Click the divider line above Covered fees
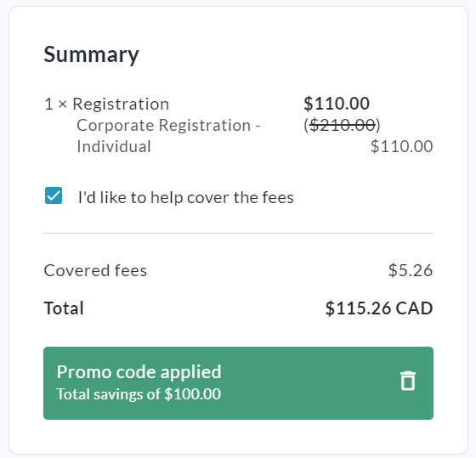476x458 pixels. [238, 234]
